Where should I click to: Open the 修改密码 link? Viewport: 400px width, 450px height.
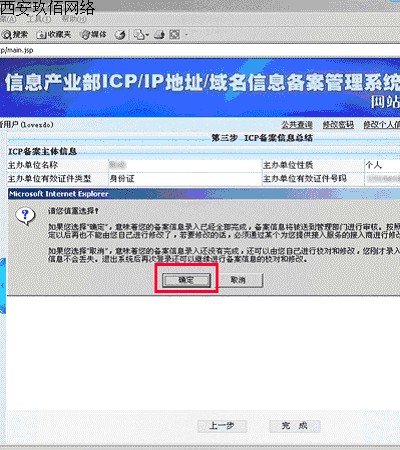[x=338, y=125]
